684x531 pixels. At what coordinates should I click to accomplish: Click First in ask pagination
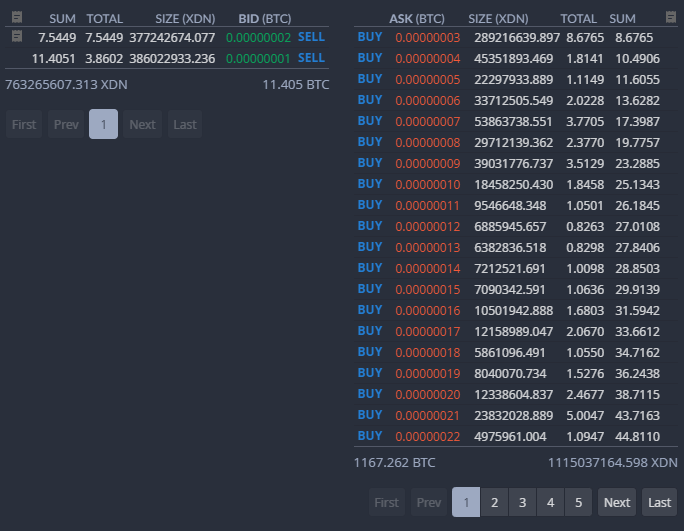pos(387,502)
